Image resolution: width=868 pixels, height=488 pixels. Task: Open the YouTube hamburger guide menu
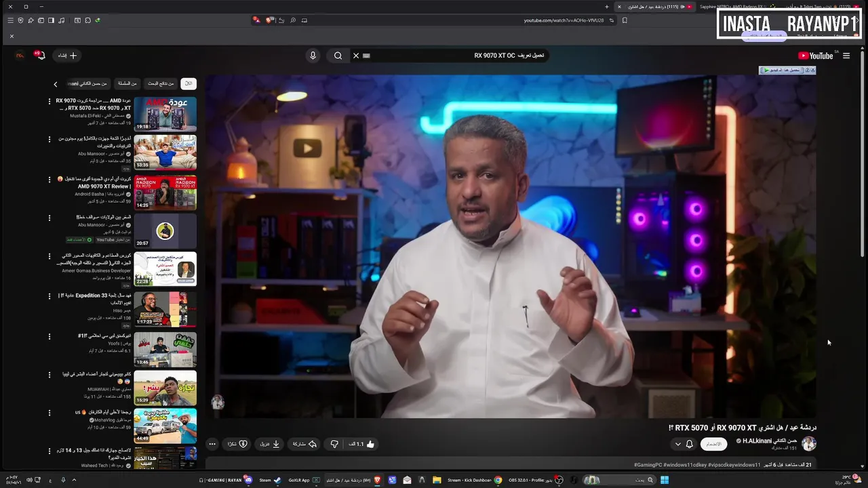[846, 56]
